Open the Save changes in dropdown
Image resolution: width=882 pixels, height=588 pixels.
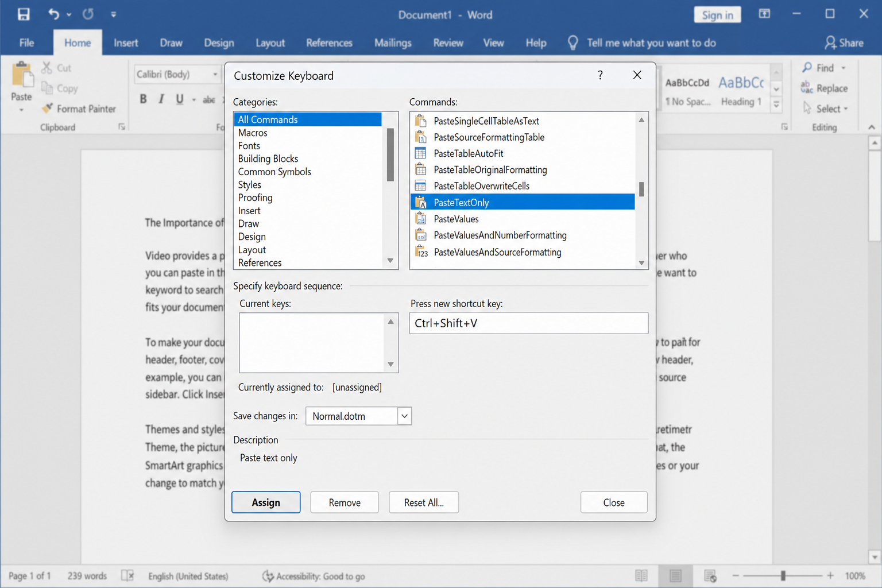click(x=404, y=416)
